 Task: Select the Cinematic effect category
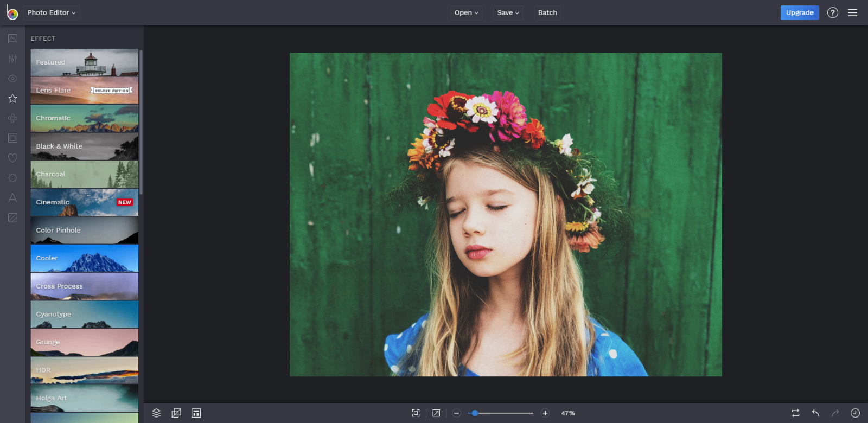coord(85,202)
